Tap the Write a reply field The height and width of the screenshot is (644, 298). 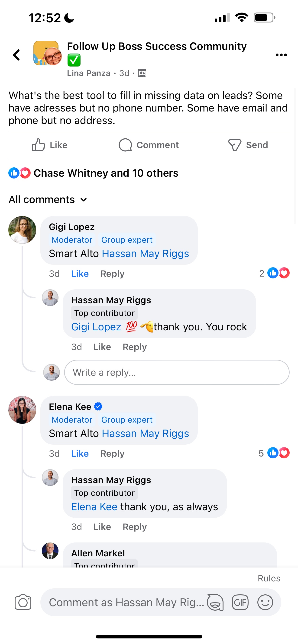177,372
